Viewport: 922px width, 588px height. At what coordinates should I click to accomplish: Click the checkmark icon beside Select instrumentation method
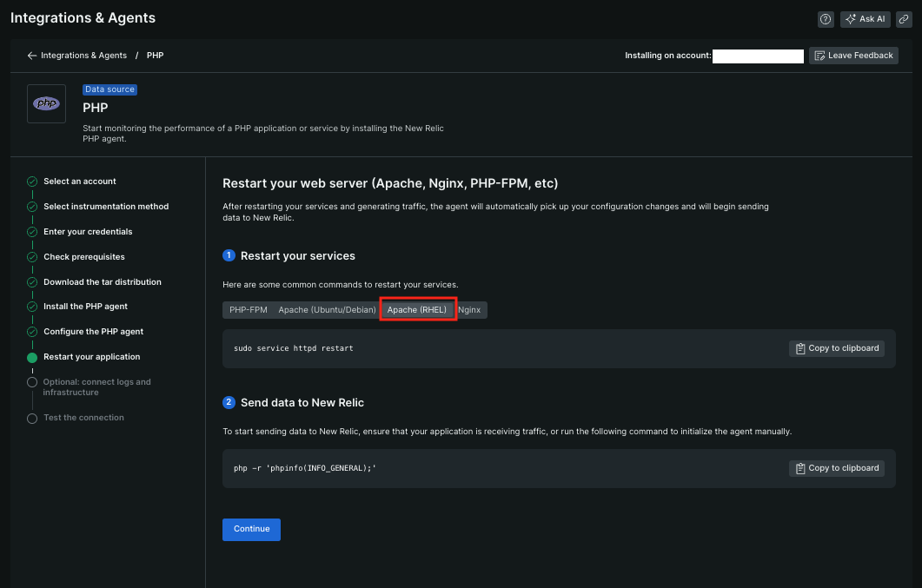click(x=32, y=207)
